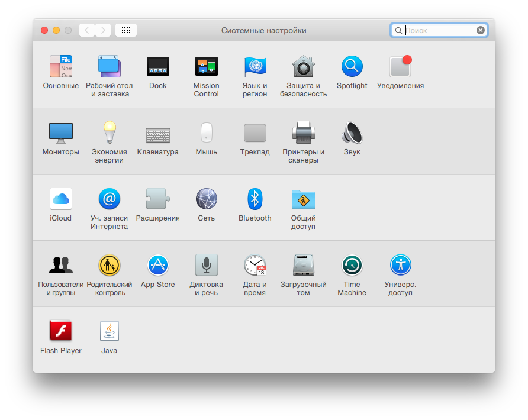The image size is (528, 420).
Task: Click the search magnifier icon
Action: coord(398,31)
